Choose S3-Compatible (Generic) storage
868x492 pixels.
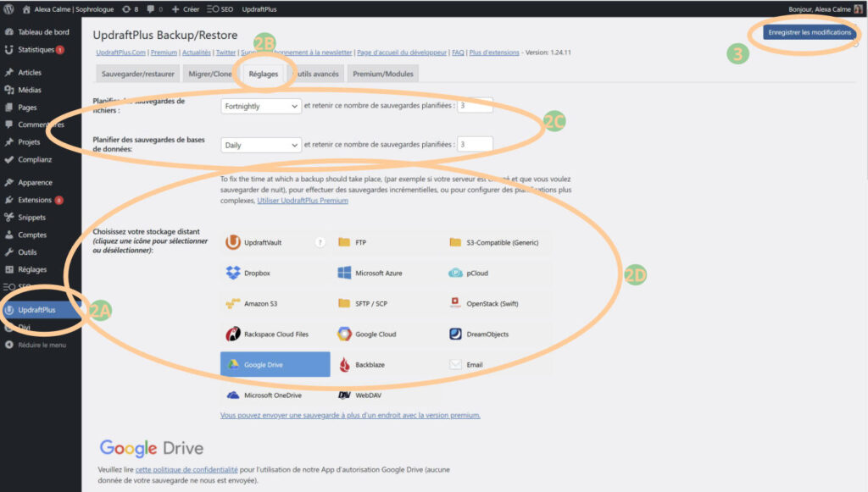click(497, 242)
